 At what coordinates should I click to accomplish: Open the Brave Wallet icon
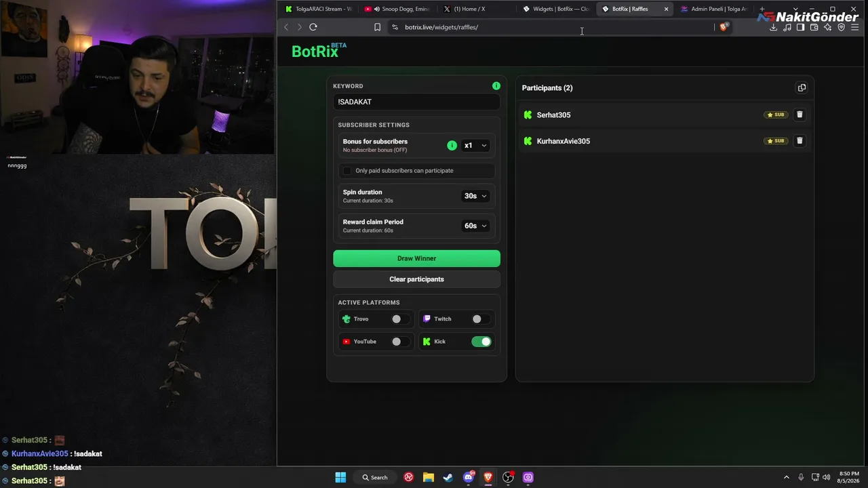click(814, 27)
